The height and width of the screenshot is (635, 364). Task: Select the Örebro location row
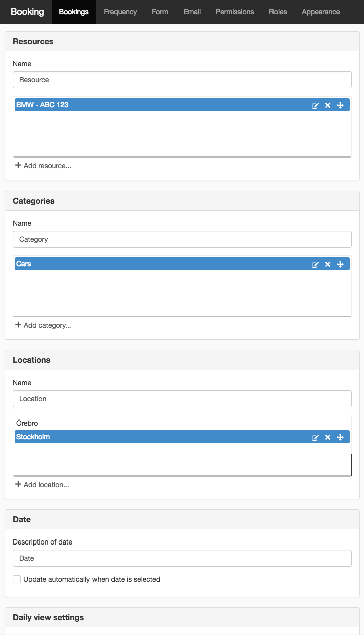tap(182, 423)
